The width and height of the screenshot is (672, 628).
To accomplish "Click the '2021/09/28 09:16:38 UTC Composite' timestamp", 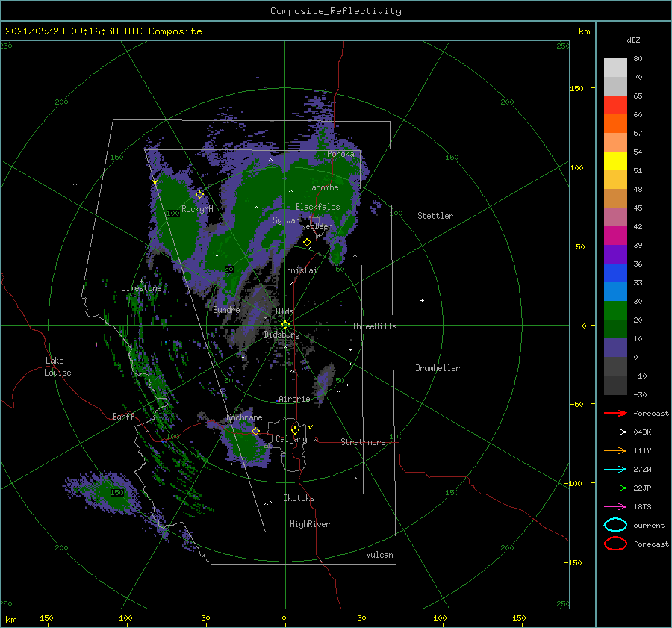I will click(103, 31).
